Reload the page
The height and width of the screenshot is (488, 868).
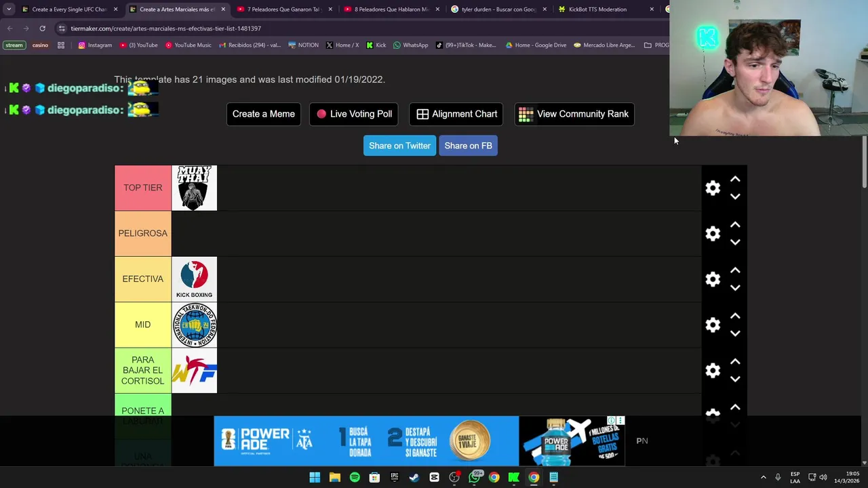pos(42,28)
